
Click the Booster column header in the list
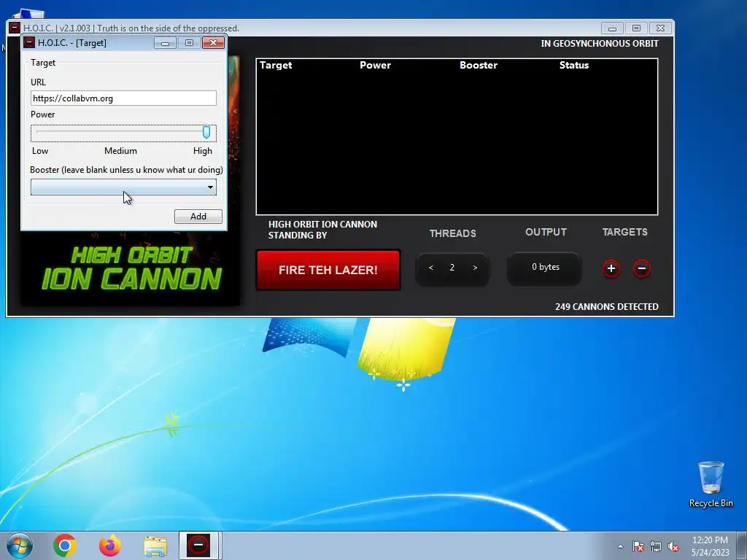click(x=479, y=65)
